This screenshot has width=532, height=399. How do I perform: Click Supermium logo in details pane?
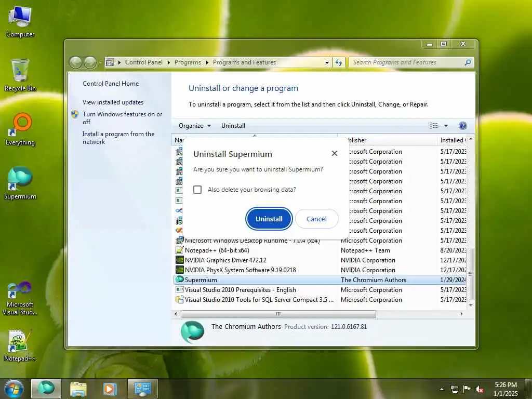point(192,332)
